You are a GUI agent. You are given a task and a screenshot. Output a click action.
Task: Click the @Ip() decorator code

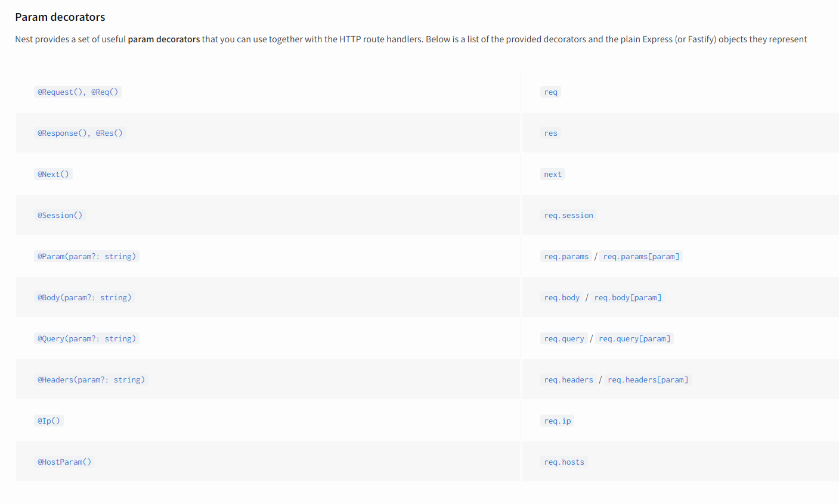(x=49, y=421)
